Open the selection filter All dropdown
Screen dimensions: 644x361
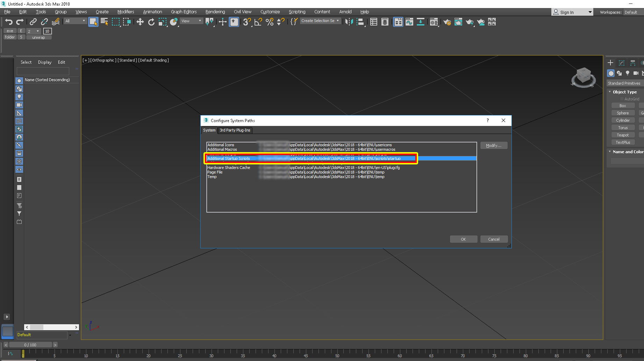point(75,21)
